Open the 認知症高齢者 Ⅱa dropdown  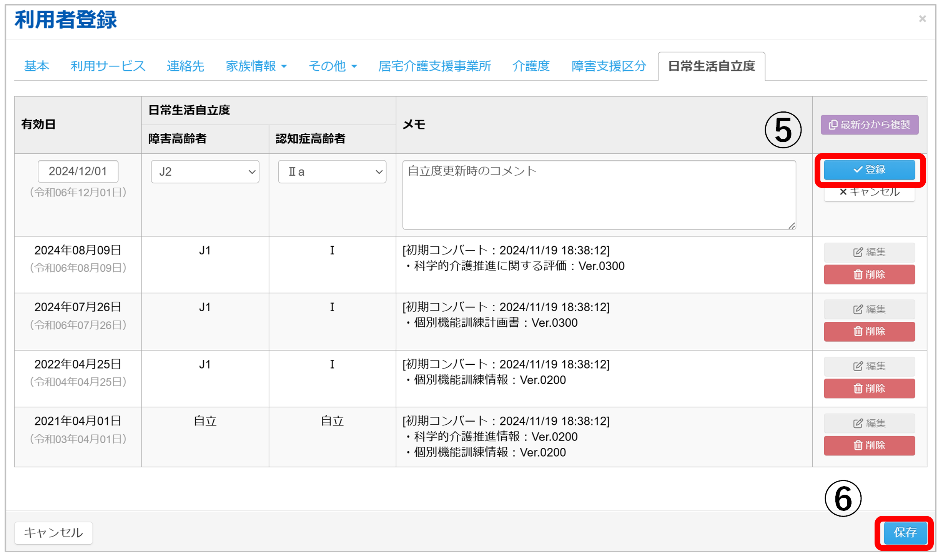(332, 171)
